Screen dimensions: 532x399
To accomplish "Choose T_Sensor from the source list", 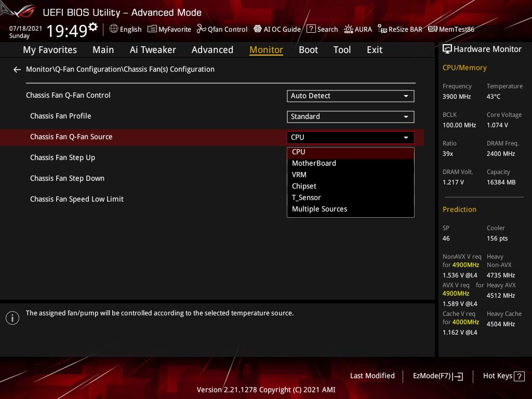I will click(307, 197).
